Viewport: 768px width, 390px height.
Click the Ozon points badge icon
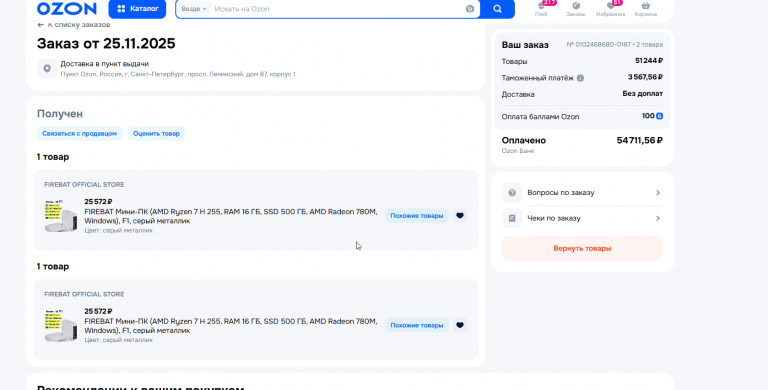point(660,116)
